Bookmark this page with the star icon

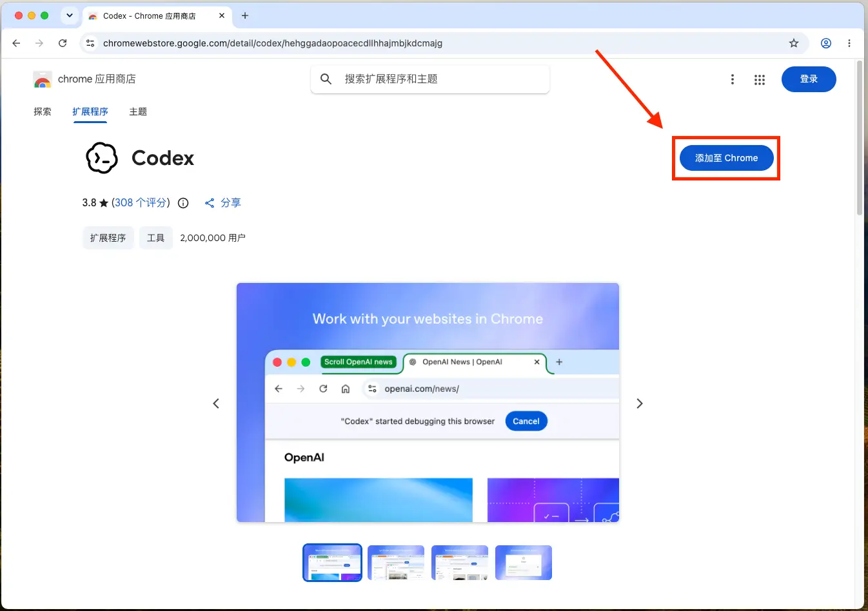794,43
